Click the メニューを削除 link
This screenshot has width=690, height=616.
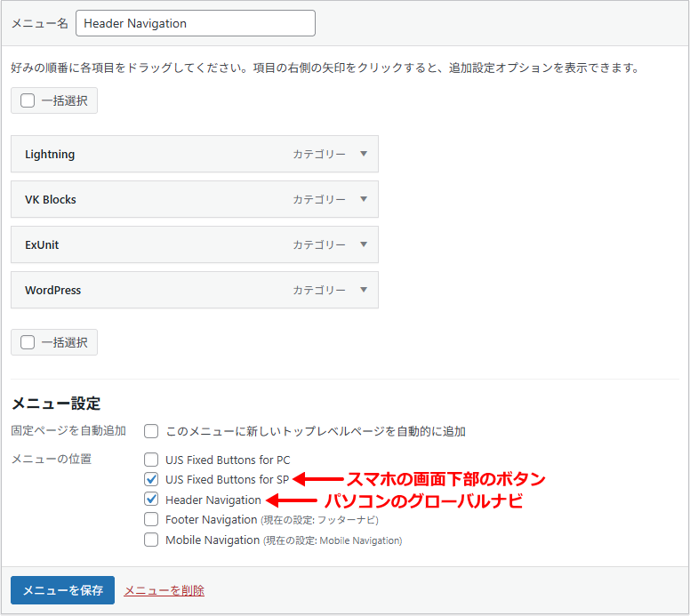164,590
